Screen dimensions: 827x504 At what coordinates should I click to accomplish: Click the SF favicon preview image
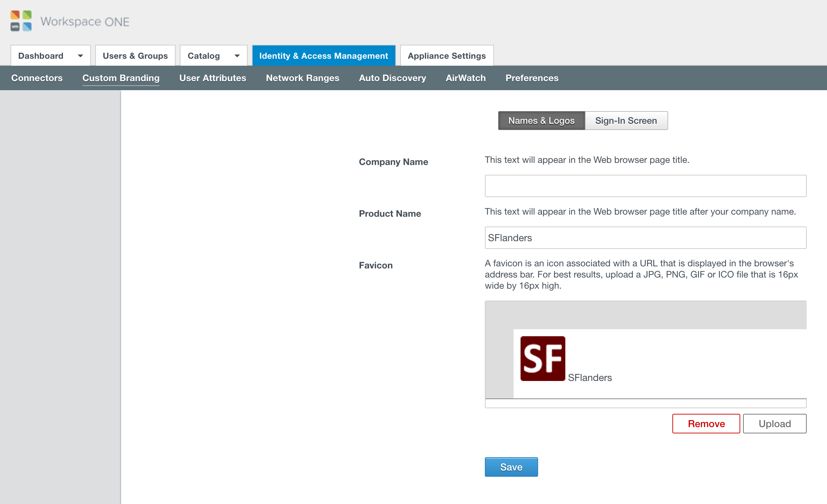542,358
